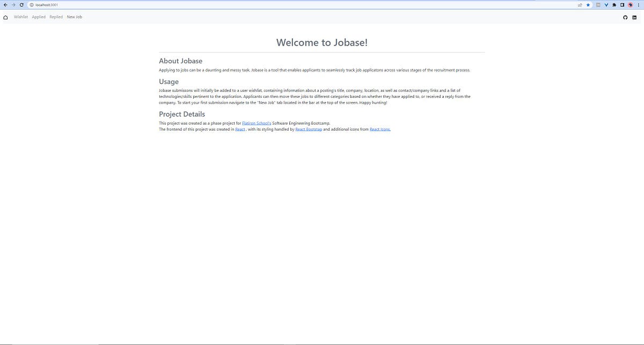The width and height of the screenshot is (644, 345).
Task: Click the forward navigation arrow
Action: pyautogui.click(x=13, y=4)
